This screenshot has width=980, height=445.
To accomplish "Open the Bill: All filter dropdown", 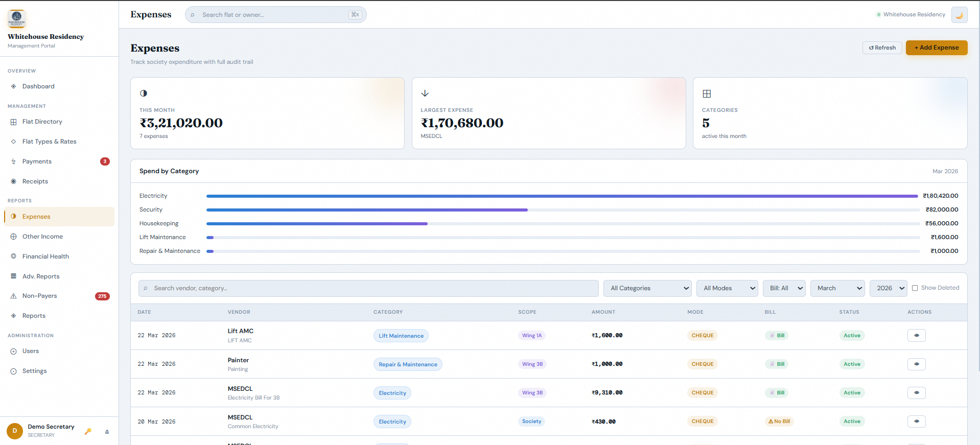I will (784, 288).
